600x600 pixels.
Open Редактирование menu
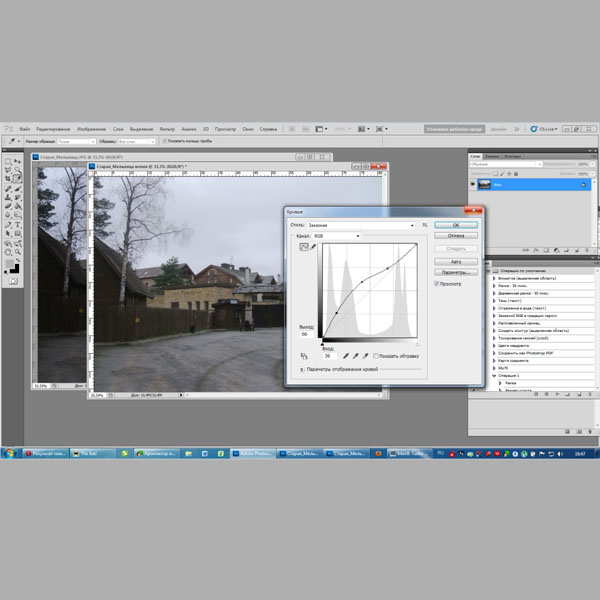(x=53, y=129)
